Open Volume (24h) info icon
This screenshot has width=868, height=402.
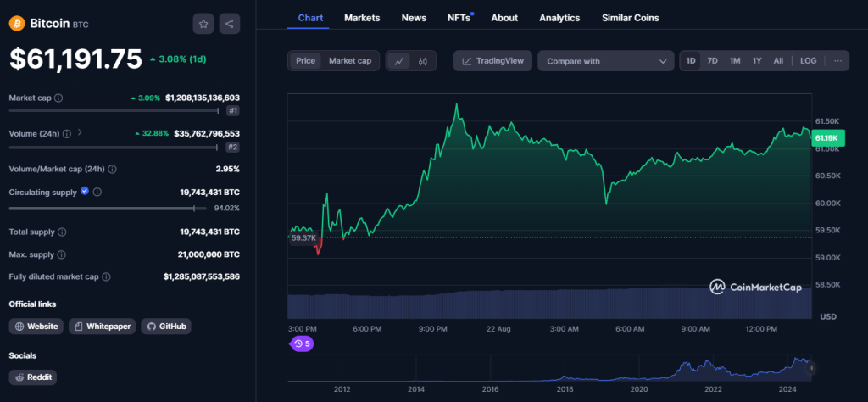(x=67, y=134)
